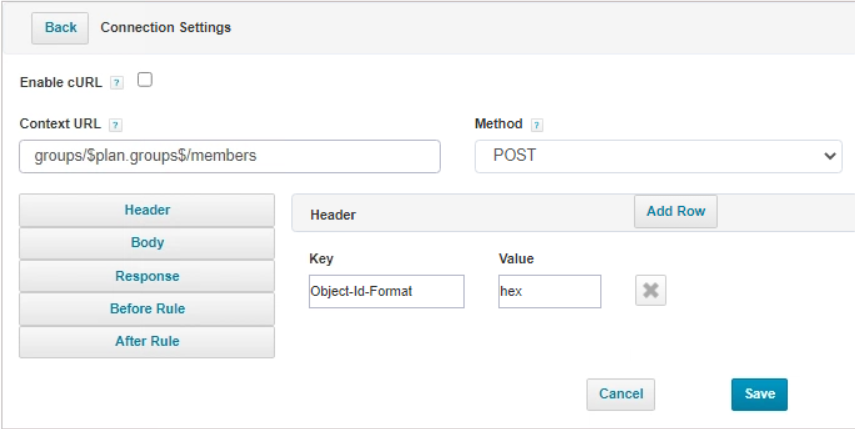Click the help icon beside Context URL
This screenshot has width=855, height=429.
pos(115,125)
